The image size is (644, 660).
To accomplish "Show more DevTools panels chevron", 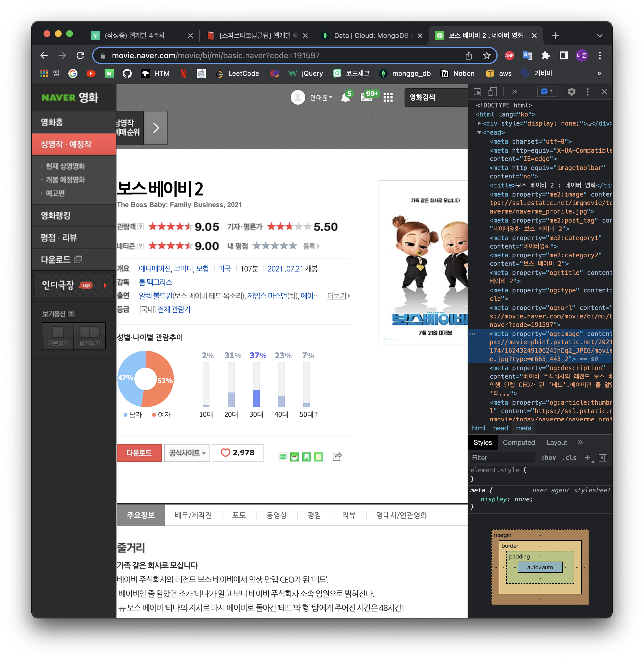I will (x=515, y=92).
